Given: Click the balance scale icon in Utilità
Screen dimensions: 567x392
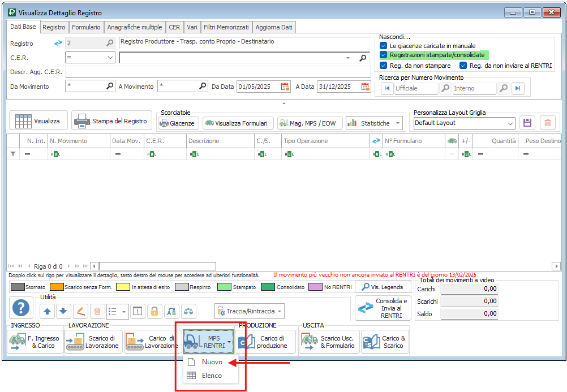Looking at the screenshot, I should click(x=188, y=311).
